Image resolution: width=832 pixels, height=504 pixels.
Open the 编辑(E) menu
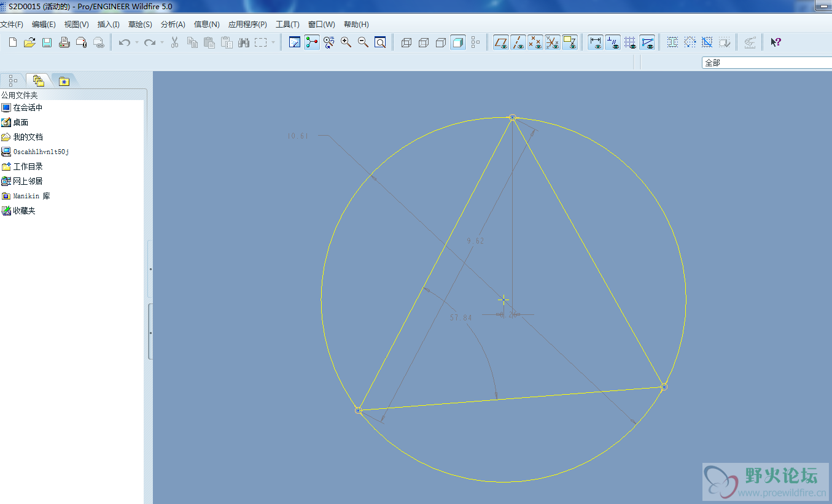pos(44,25)
